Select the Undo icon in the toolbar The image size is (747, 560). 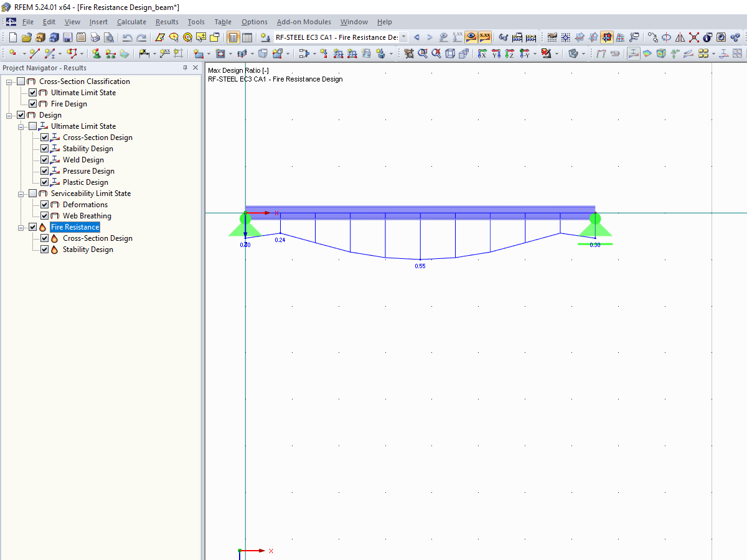point(128,37)
